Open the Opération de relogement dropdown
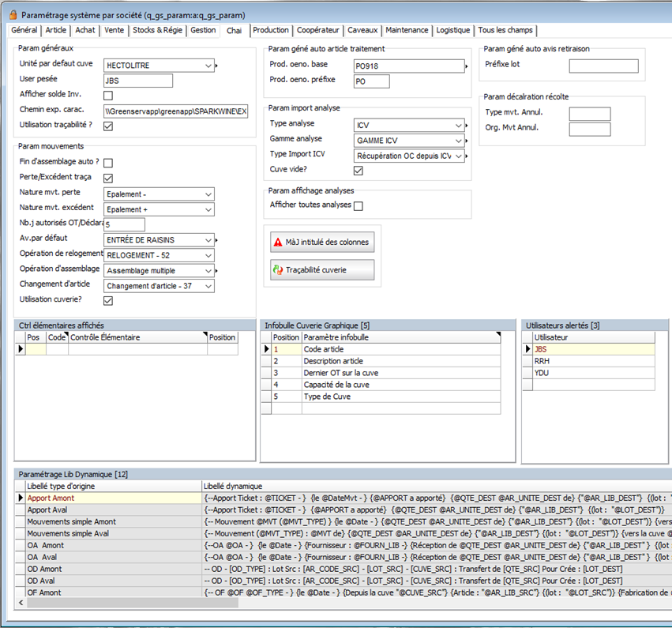Image resolution: width=672 pixels, height=628 pixels. (208, 254)
